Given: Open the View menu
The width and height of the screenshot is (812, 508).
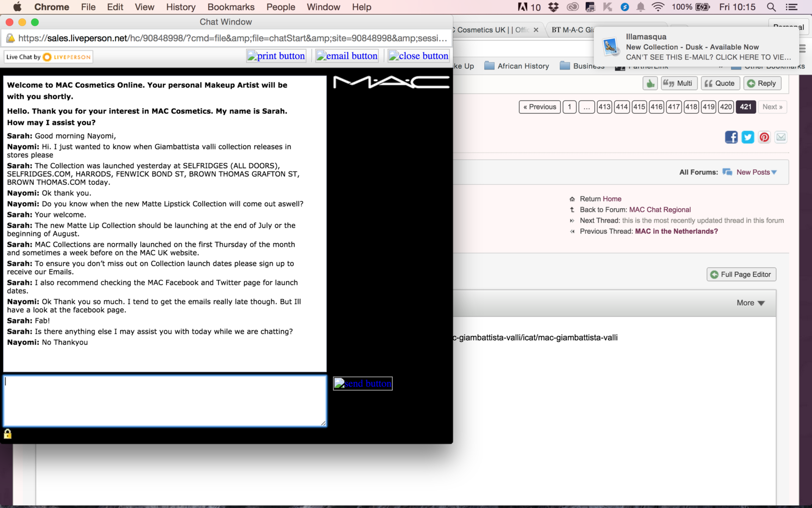Looking at the screenshot, I should point(145,7).
